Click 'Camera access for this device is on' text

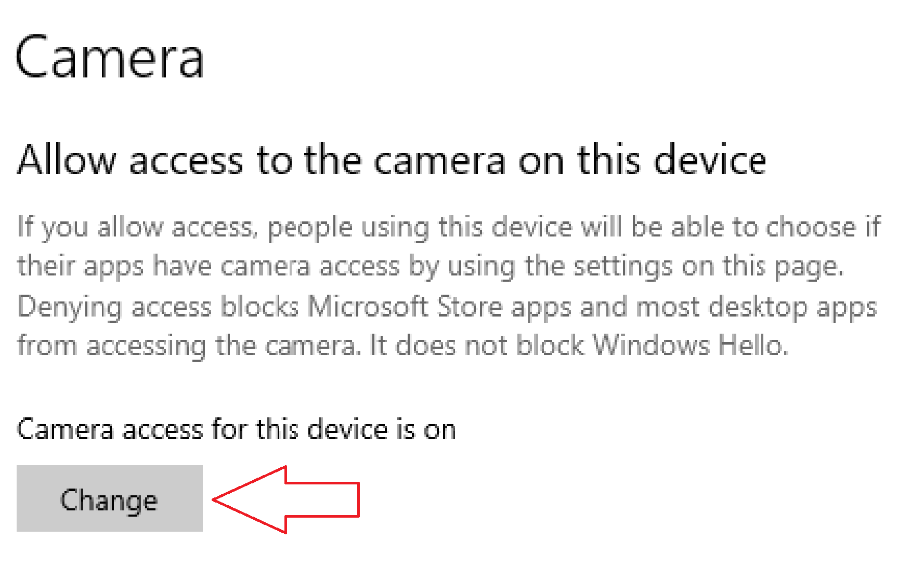point(237,430)
